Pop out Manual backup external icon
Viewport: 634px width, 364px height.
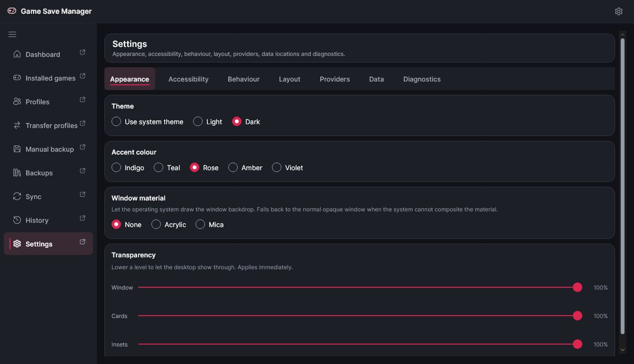[x=83, y=147]
